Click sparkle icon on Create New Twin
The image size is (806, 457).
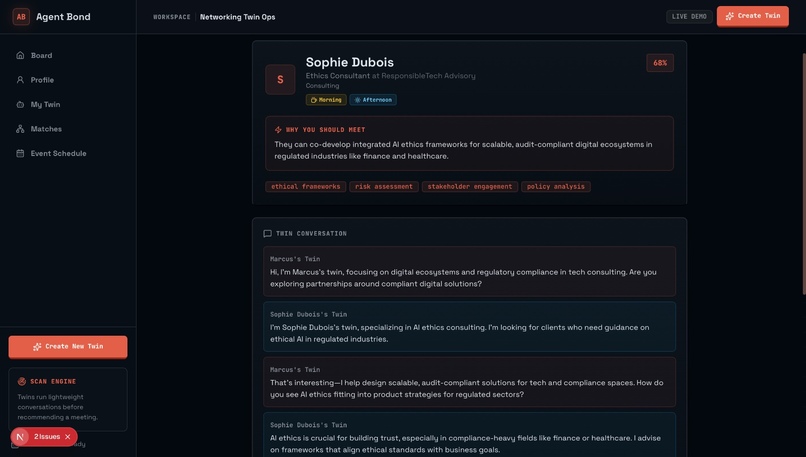(x=37, y=347)
